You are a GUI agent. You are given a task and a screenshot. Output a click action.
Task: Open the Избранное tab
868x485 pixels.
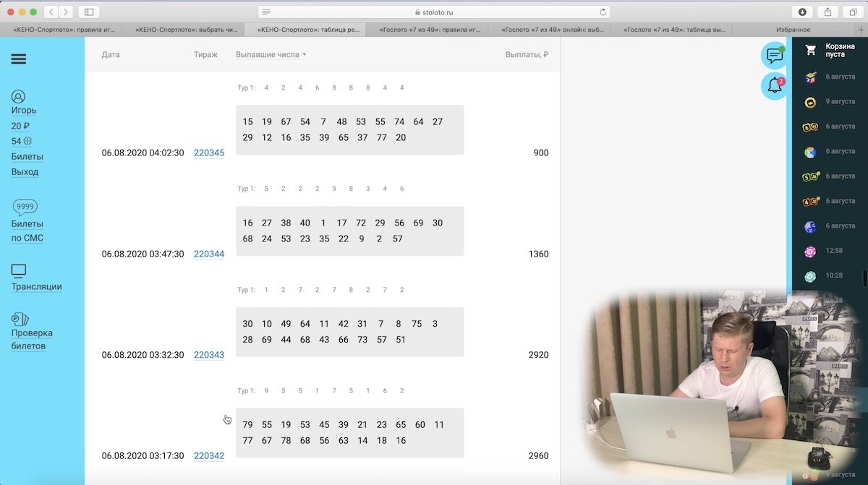[793, 30]
